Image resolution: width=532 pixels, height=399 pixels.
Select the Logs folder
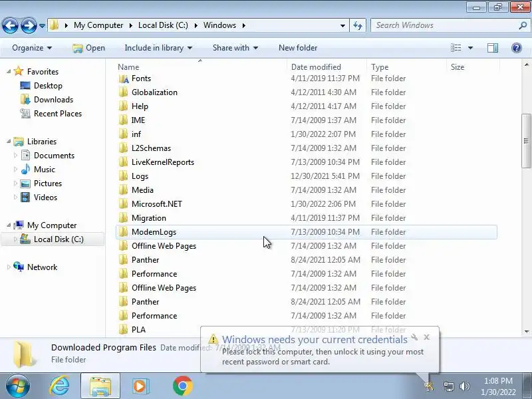point(140,176)
